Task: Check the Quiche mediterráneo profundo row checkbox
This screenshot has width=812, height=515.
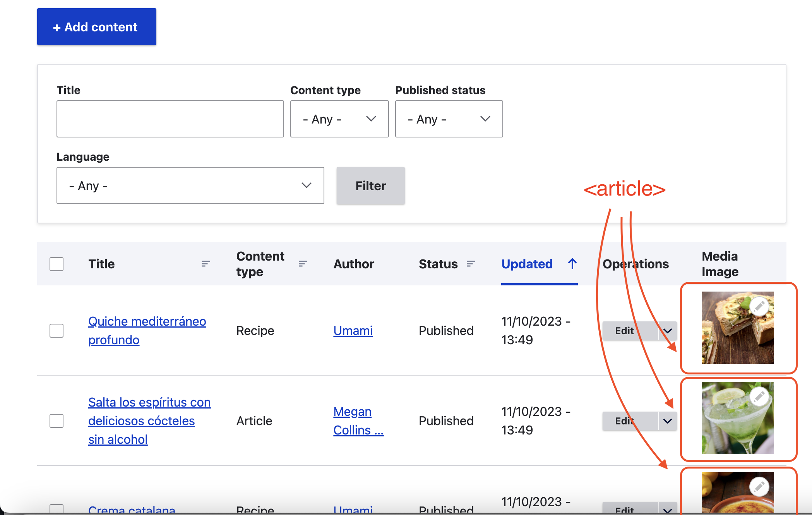Action: [x=57, y=331]
